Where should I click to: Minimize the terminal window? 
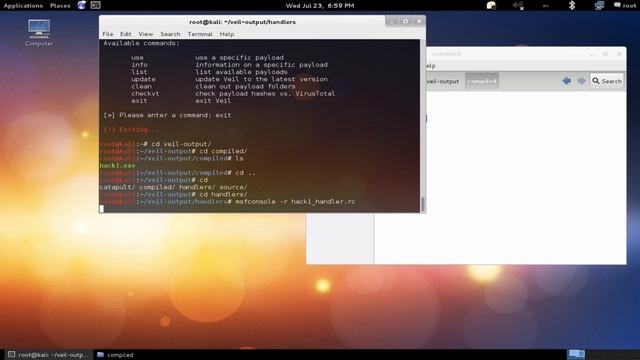point(391,21)
